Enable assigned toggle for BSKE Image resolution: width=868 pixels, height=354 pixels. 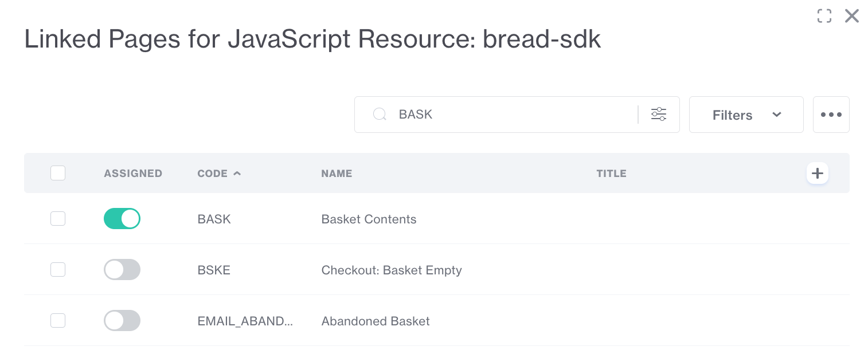(122, 270)
